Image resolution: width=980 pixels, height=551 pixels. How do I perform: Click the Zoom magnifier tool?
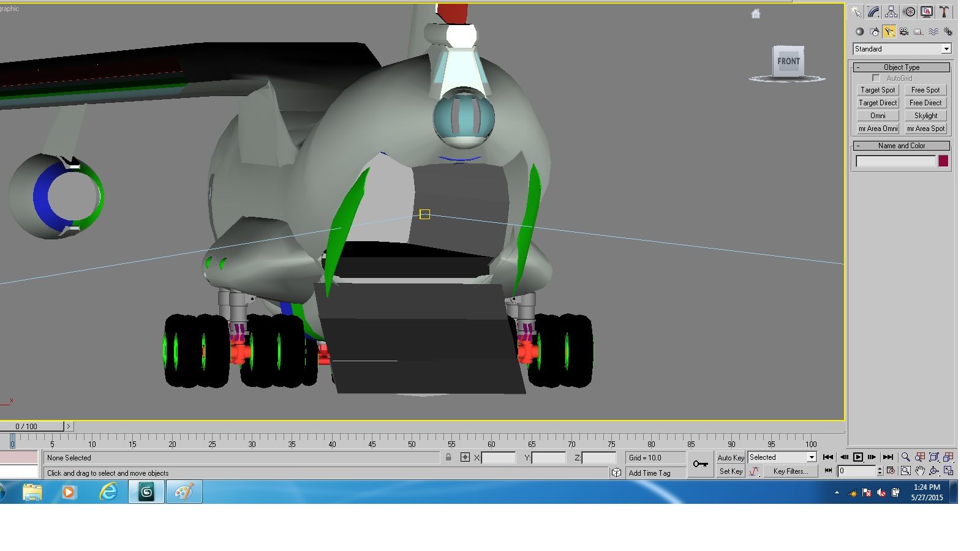coord(905,457)
